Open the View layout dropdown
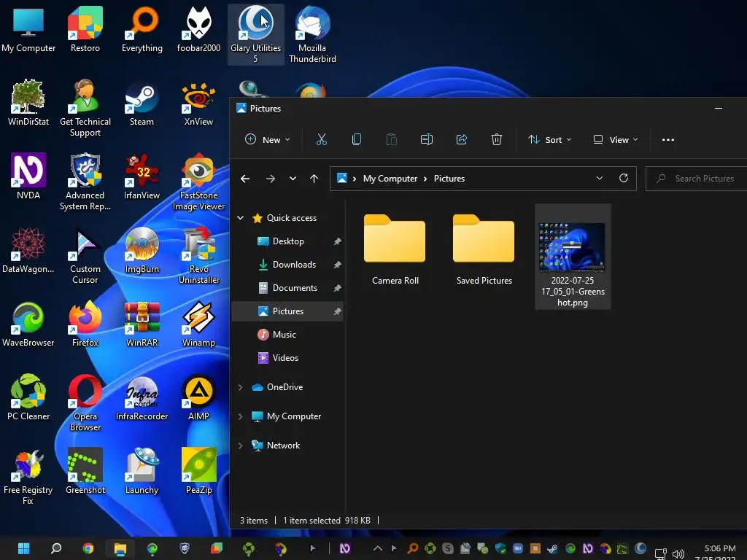 pyautogui.click(x=615, y=139)
